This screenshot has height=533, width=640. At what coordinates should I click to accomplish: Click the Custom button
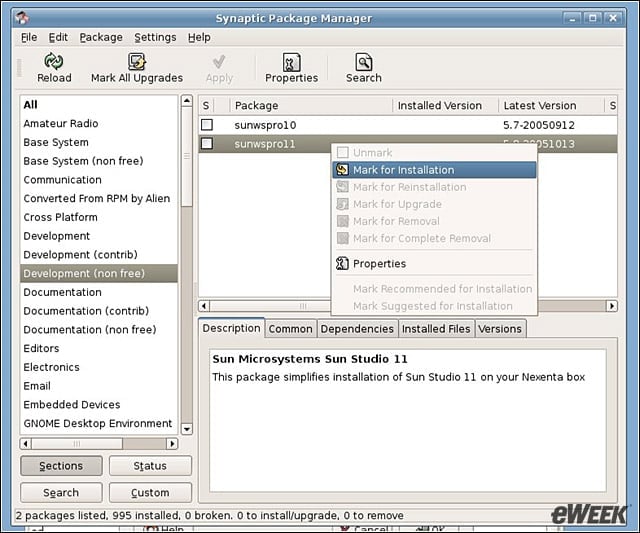pos(150,493)
